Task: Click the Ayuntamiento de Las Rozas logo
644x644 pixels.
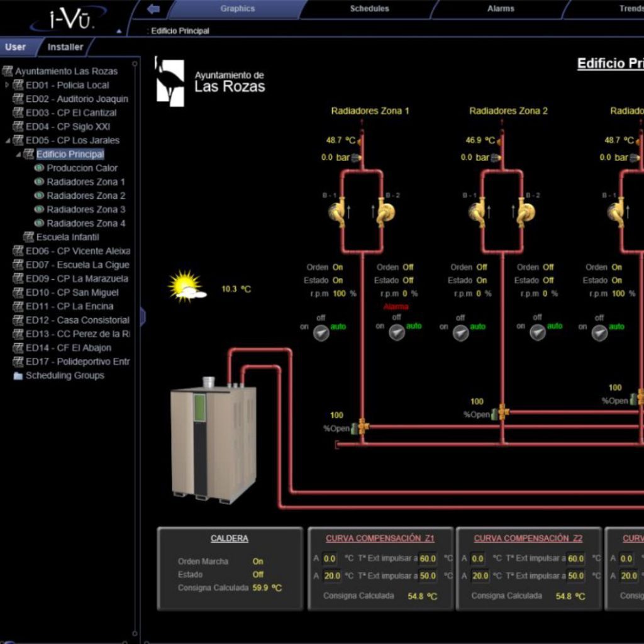Action: coord(210,82)
